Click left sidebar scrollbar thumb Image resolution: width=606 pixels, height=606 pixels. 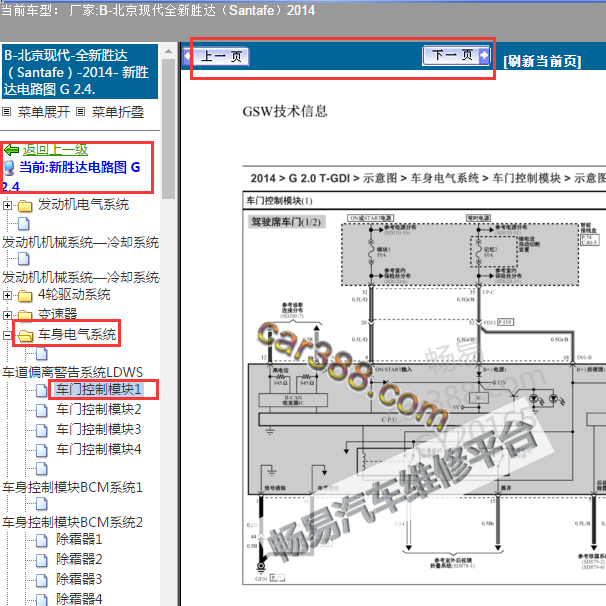pos(169,129)
